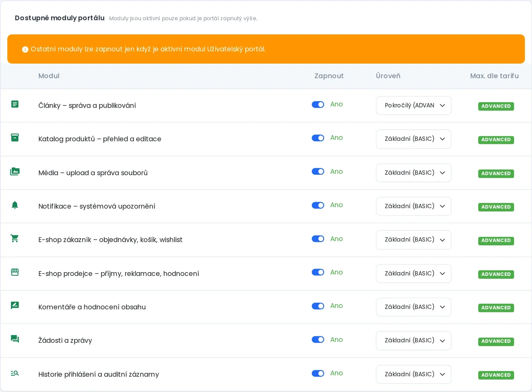Click the archive box icon for Katalog produktů
Image resolution: width=532 pixels, height=392 pixels.
pyautogui.click(x=15, y=138)
